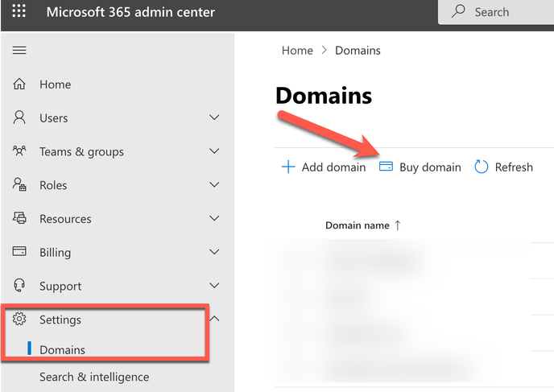The width and height of the screenshot is (554, 392).
Task: Open the Users navigation item
Action: [118, 118]
